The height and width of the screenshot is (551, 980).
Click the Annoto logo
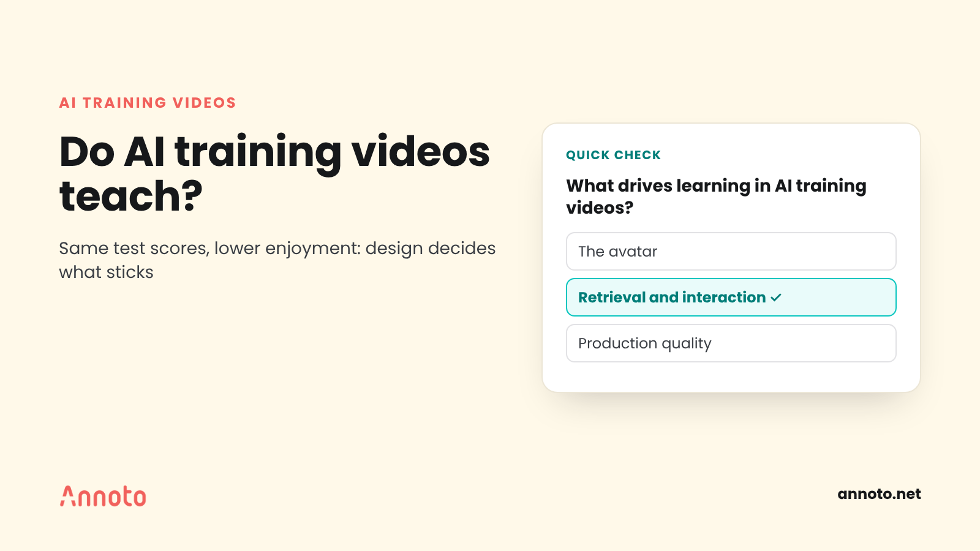[103, 496]
